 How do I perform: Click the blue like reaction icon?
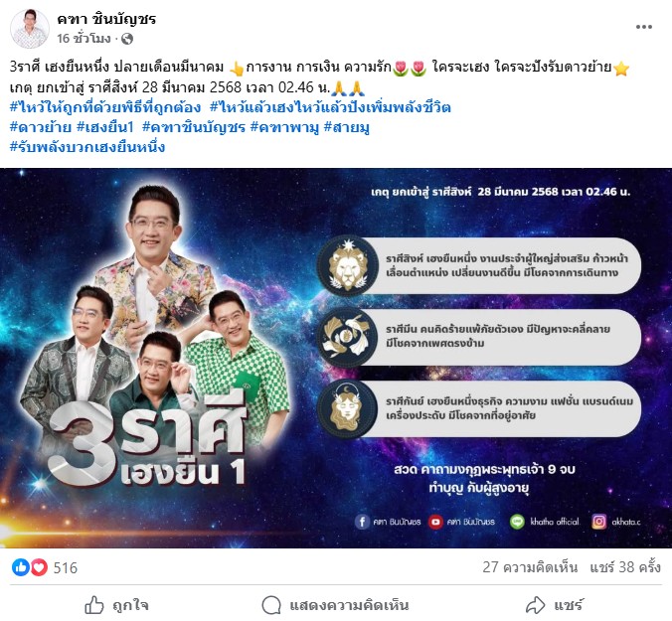(x=20, y=567)
